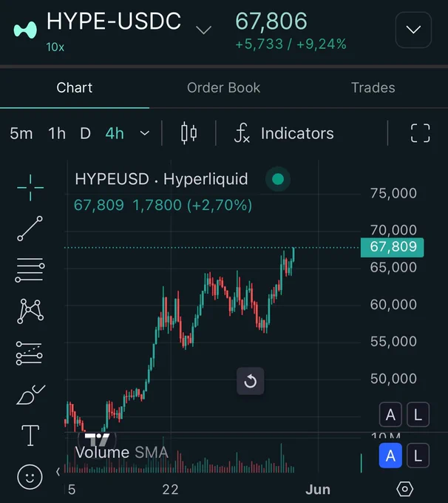The image size is (448, 503).
Task: Open the emoji sticker tool
Action: [30, 477]
